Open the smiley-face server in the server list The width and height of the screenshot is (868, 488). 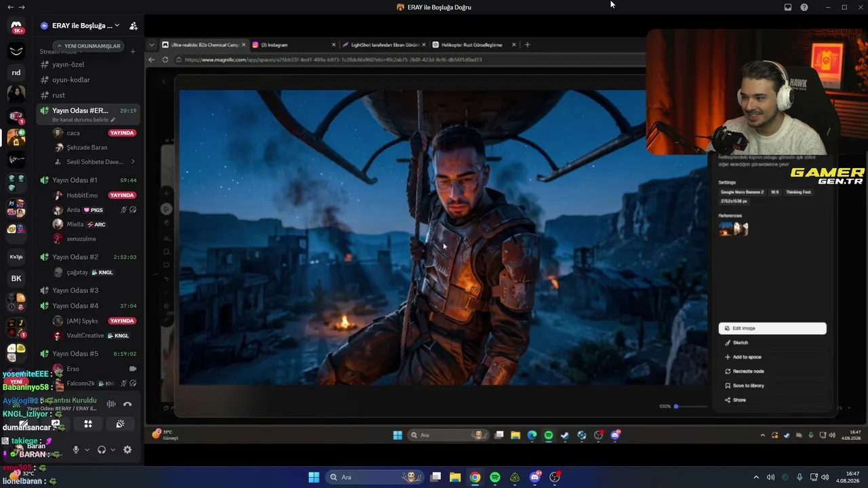(16, 51)
